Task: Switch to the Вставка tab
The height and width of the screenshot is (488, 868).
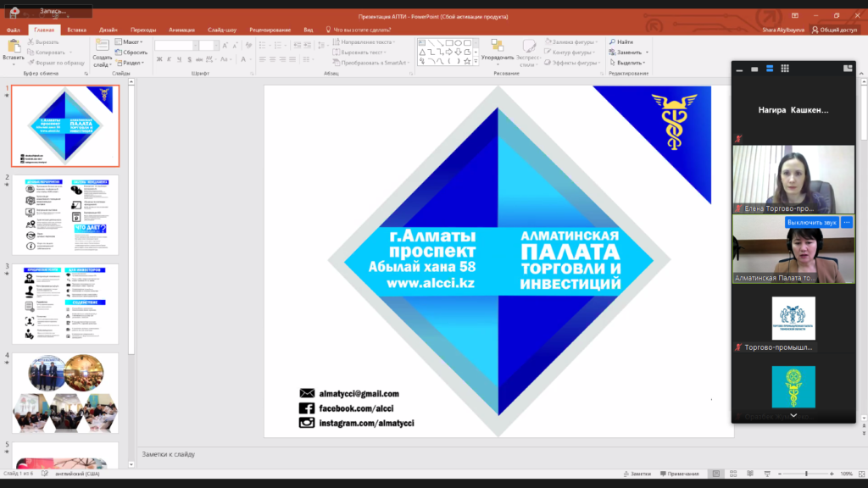Action: (x=76, y=30)
